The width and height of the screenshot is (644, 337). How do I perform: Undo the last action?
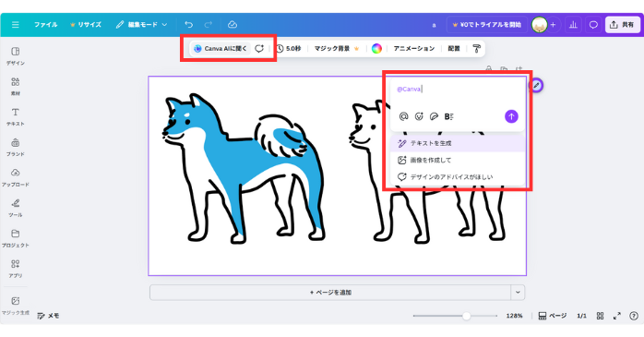(188, 25)
